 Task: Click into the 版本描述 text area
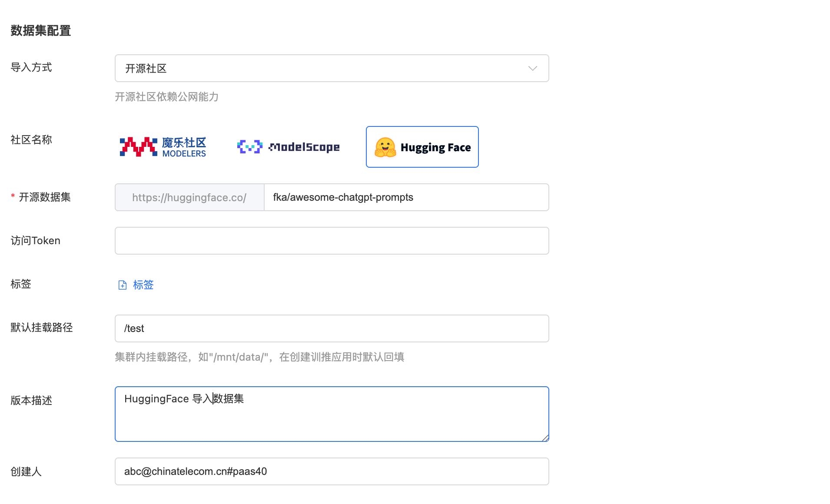click(x=332, y=414)
